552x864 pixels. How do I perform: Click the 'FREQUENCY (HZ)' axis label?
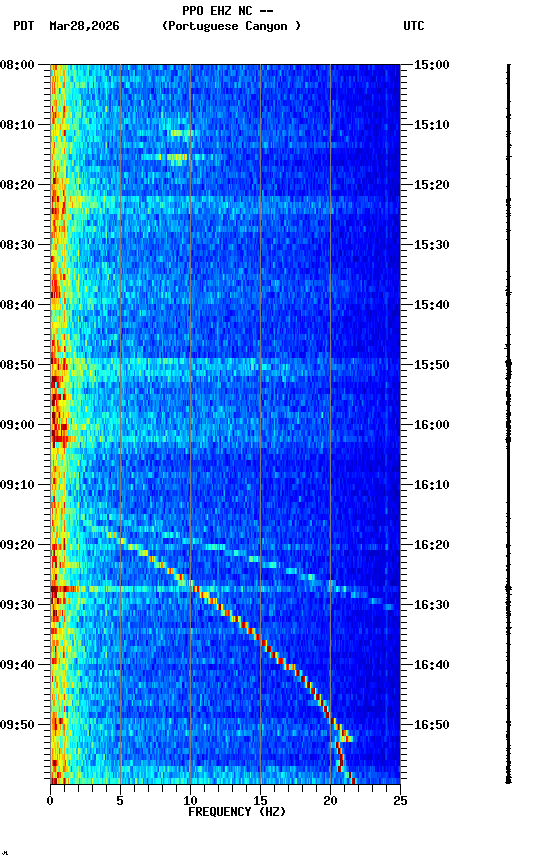[237, 812]
